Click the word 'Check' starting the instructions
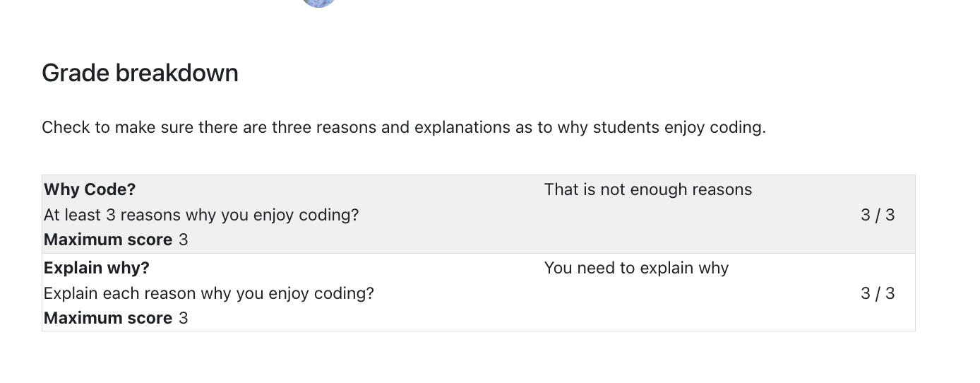The image size is (980, 383). [66, 128]
